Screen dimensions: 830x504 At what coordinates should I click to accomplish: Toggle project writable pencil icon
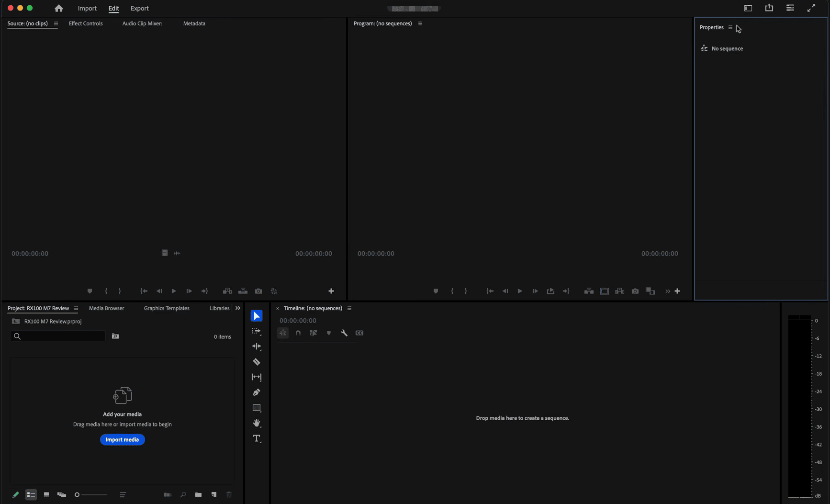coord(15,494)
